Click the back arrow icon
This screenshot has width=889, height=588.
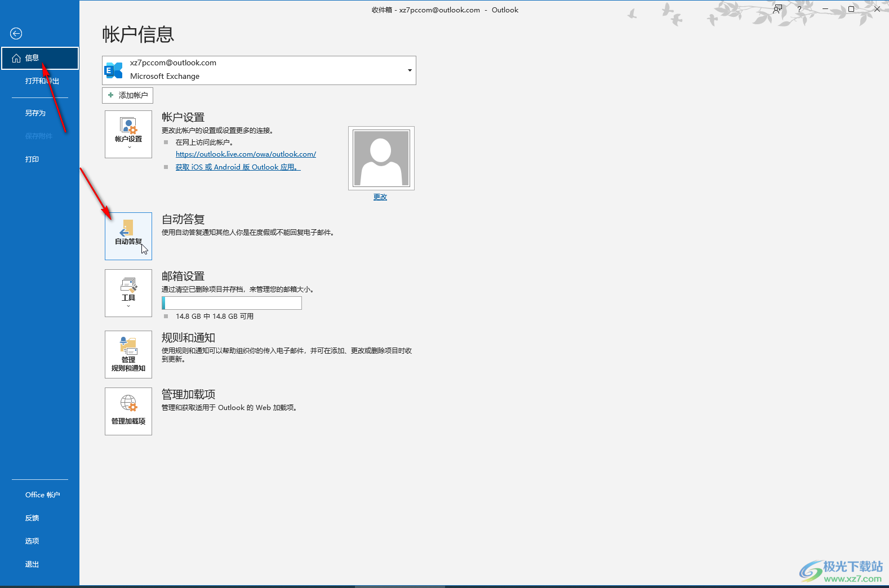tap(16, 34)
